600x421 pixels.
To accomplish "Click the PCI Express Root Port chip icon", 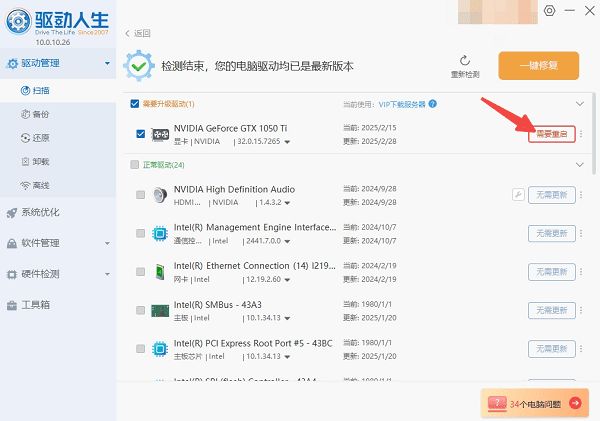I will (160, 349).
